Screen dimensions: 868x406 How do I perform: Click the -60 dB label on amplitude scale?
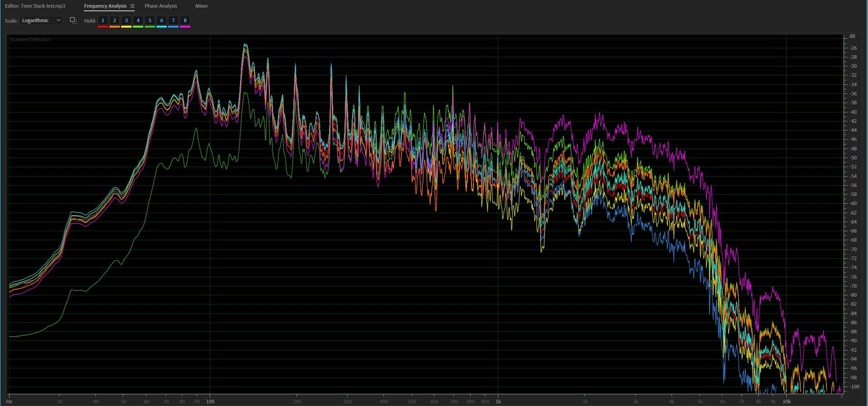pyautogui.click(x=853, y=204)
